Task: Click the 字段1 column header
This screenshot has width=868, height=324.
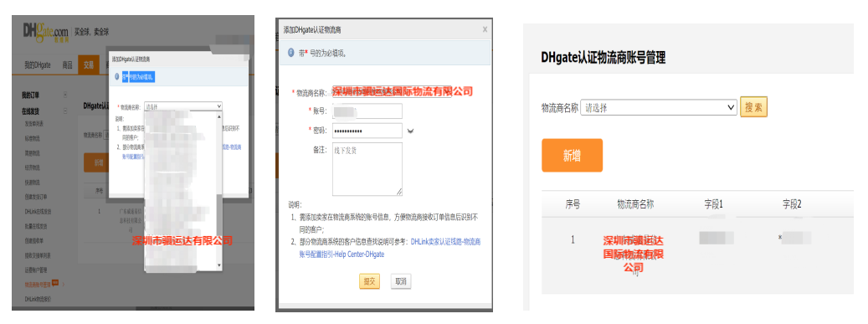Action: click(x=713, y=204)
